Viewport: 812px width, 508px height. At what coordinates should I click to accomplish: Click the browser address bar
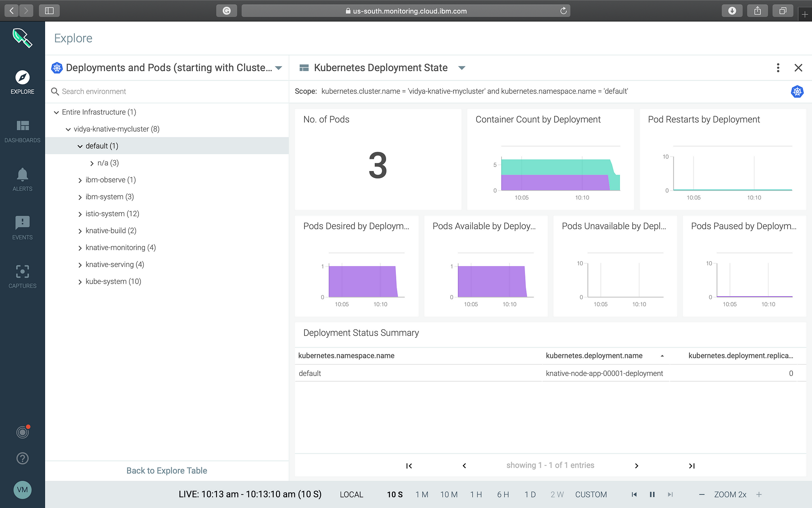pos(406,11)
